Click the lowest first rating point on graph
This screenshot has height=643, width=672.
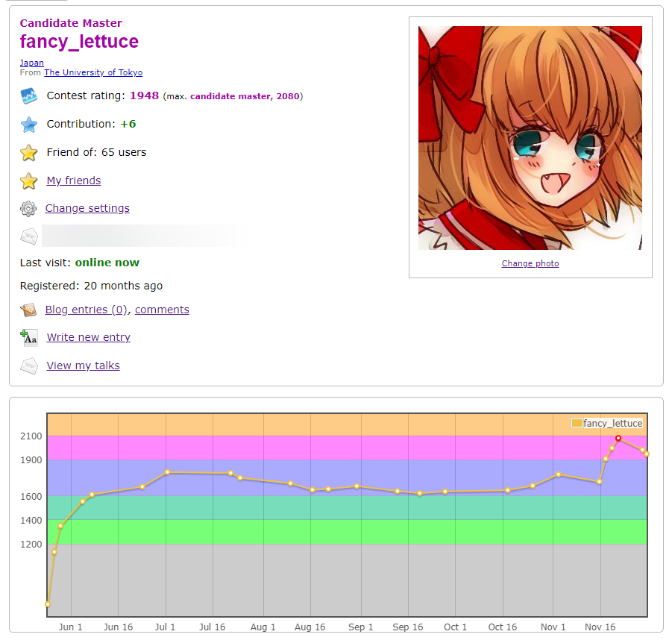click(48, 604)
